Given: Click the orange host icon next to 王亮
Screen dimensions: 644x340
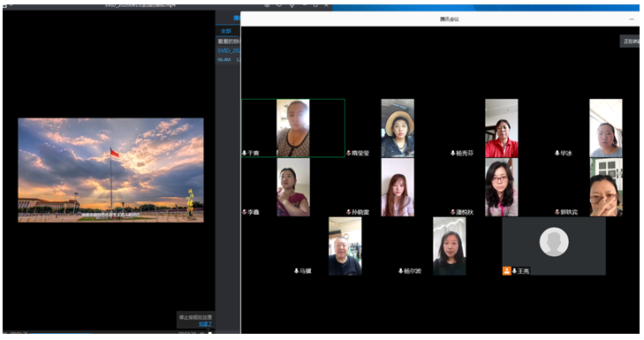Looking at the screenshot, I should pyautogui.click(x=507, y=271).
